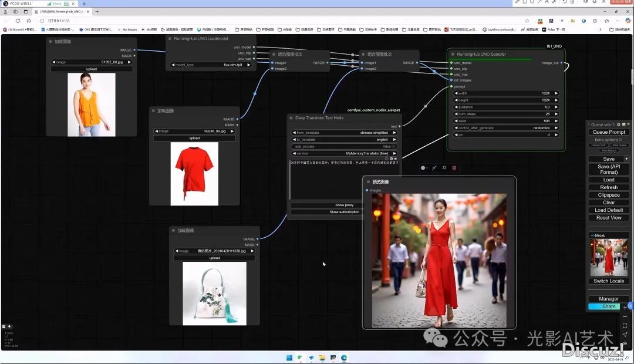Select the pencil annotation tool
The image size is (634, 364).
tap(517, 2)
